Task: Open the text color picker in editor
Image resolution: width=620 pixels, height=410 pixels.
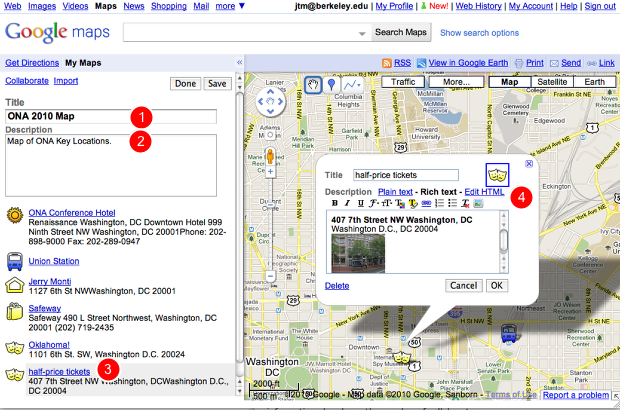Action: [x=400, y=203]
